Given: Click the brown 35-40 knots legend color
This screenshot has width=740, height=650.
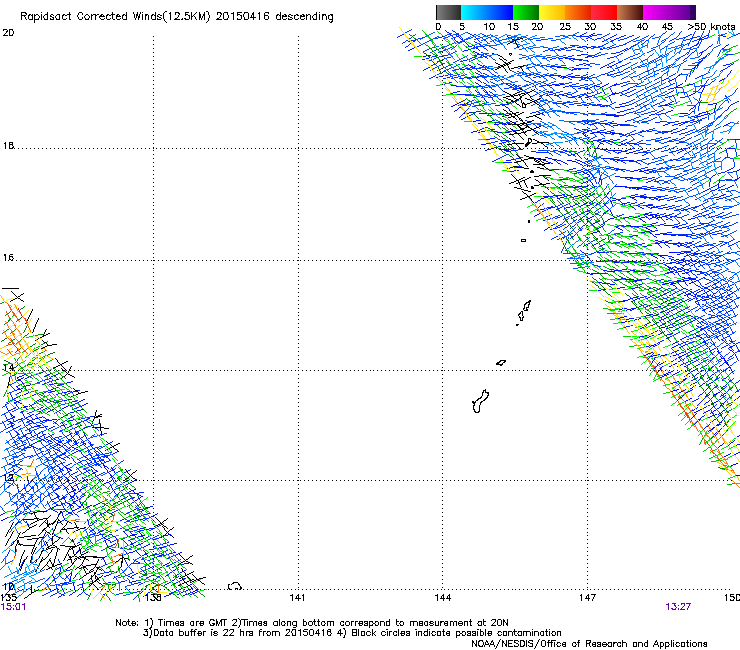Looking at the screenshot, I should [x=630, y=12].
